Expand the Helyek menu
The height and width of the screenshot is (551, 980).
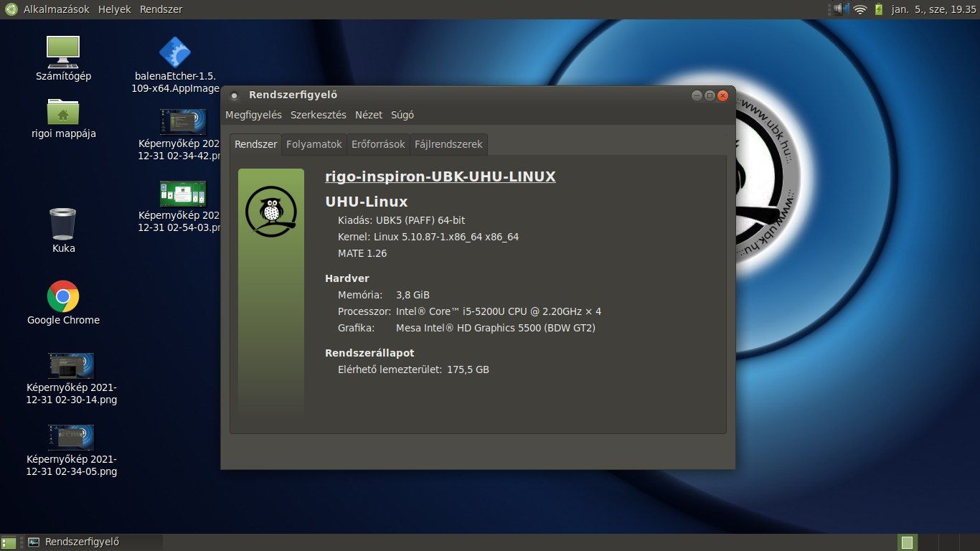pyautogui.click(x=114, y=9)
